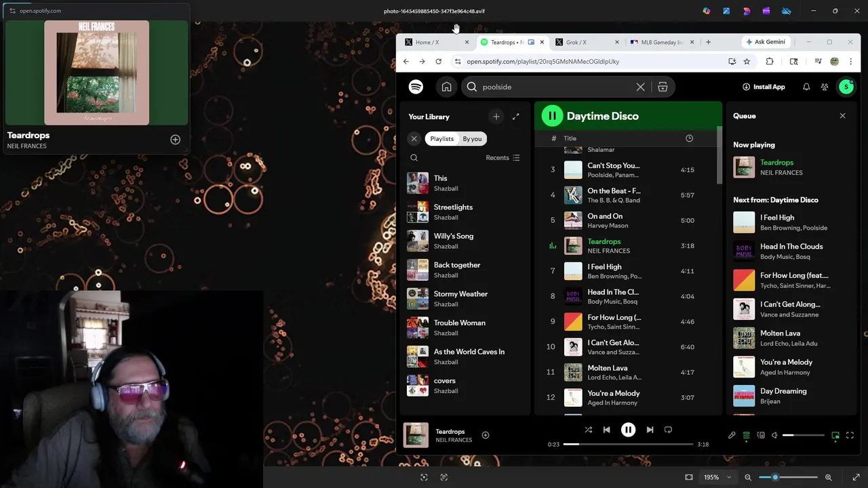Bookmark this page with star icon
This screenshot has height=488, width=868.
[747, 62]
